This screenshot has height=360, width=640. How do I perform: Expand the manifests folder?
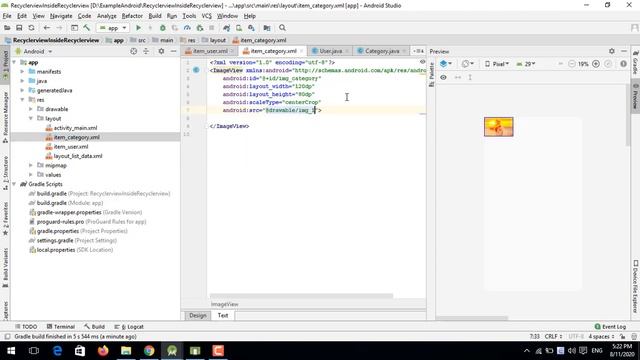pyautogui.click(x=22, y=71)
